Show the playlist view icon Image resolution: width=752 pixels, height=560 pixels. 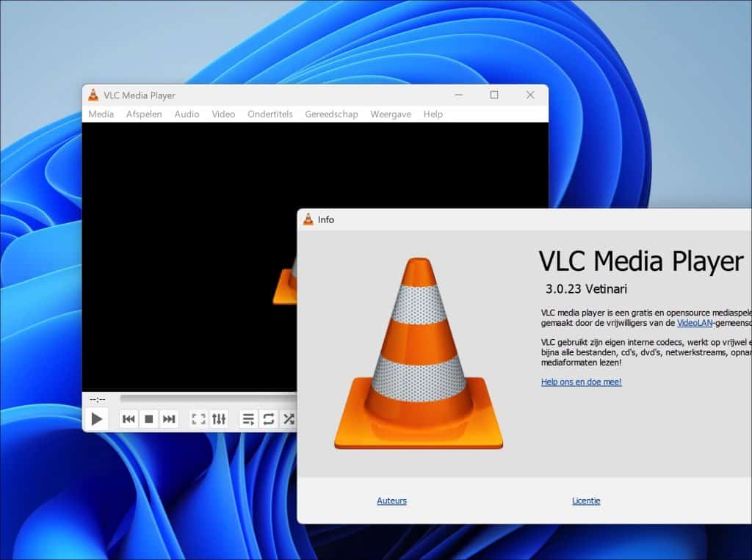pos(248,418)
